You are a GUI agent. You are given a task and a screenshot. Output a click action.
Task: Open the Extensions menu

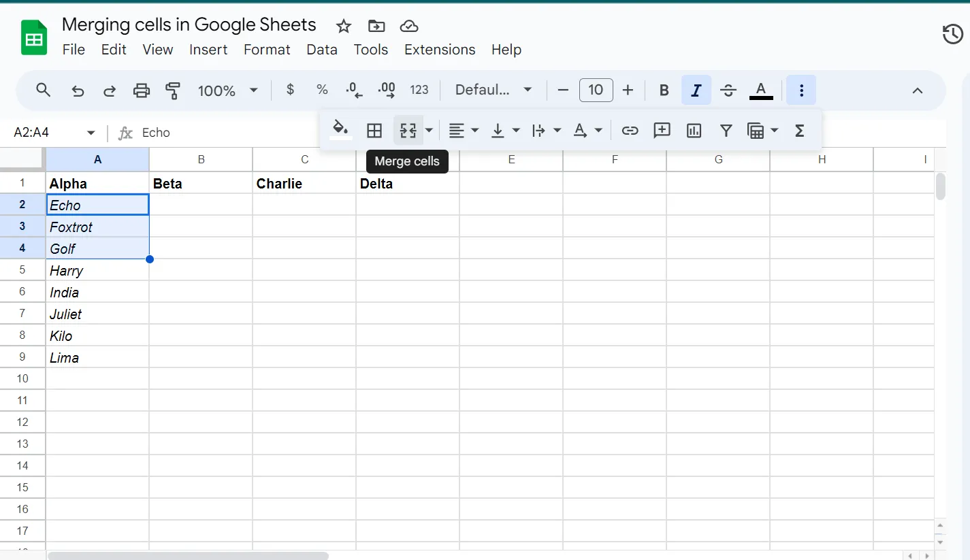point(440,50)
